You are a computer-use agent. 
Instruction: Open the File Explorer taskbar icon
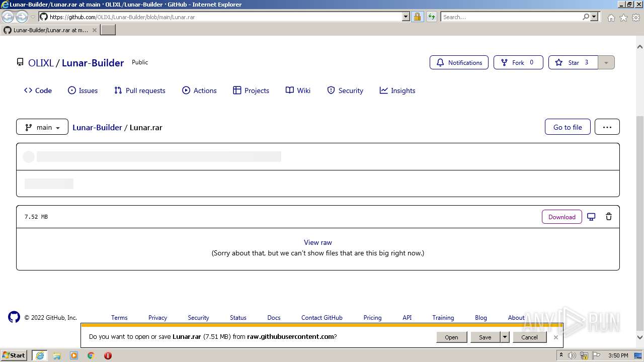tap(57, 355)
